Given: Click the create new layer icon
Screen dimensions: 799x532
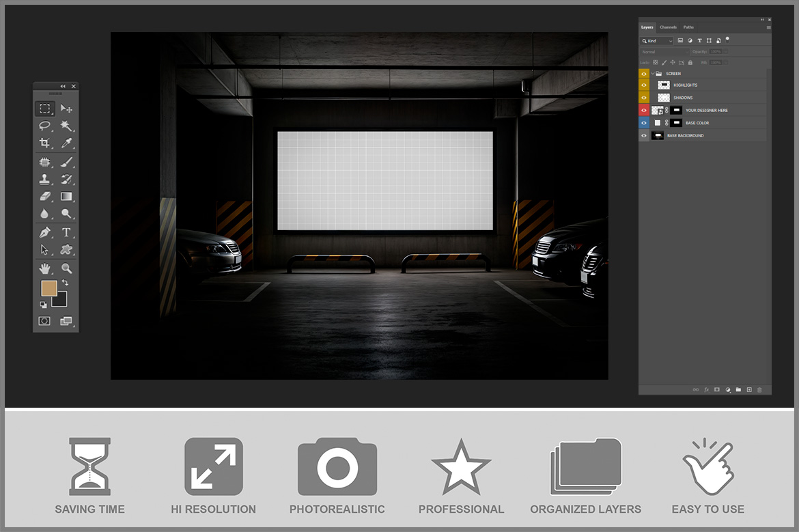Looking at the screenshot, I should coord(748,389).
